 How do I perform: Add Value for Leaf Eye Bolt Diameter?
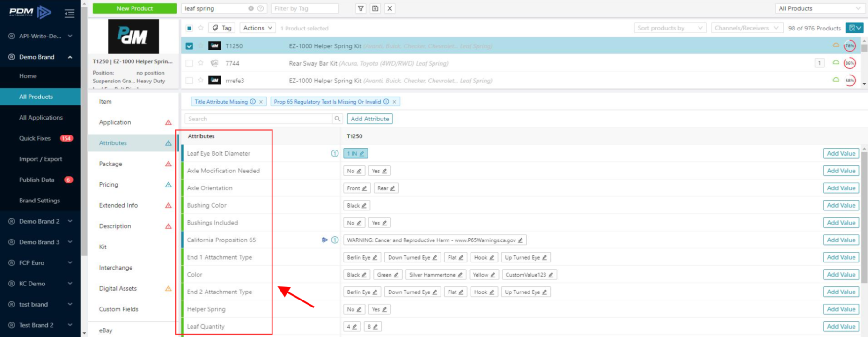tap(841, 153)
